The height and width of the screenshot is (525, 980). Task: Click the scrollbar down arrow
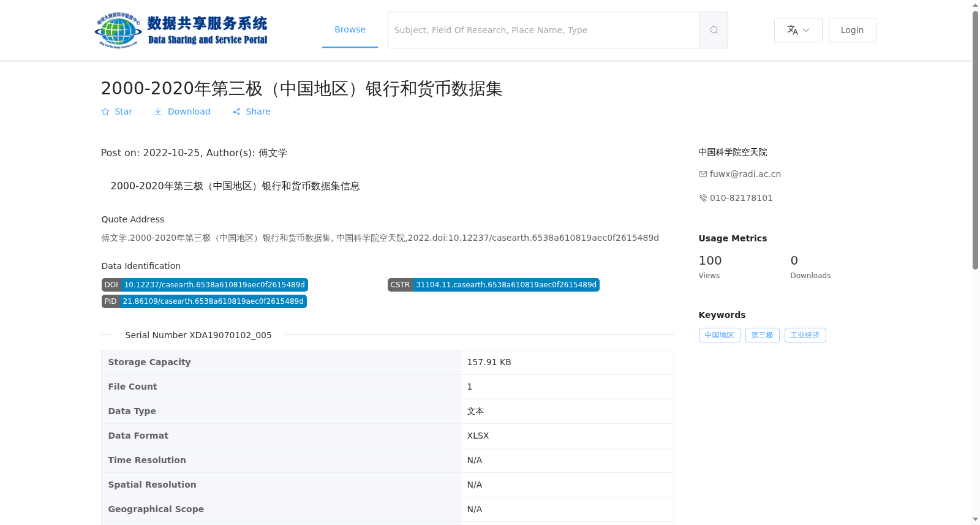point(975,519)
